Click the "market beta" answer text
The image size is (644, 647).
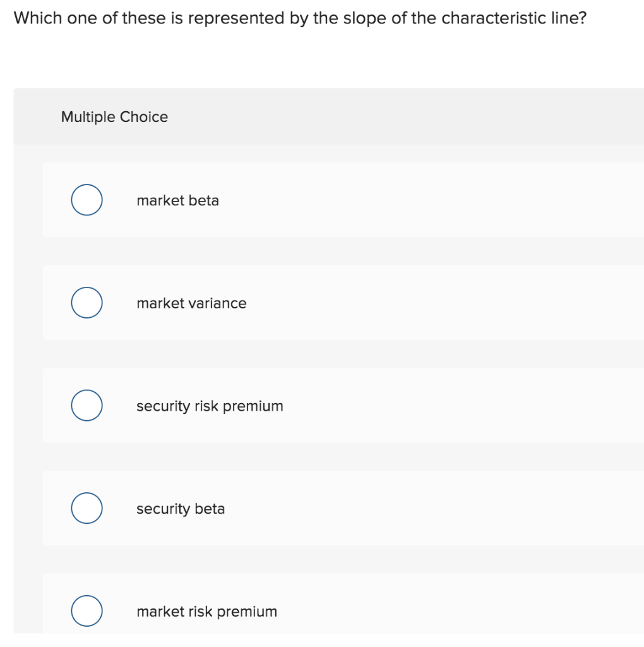coord(177,201)
